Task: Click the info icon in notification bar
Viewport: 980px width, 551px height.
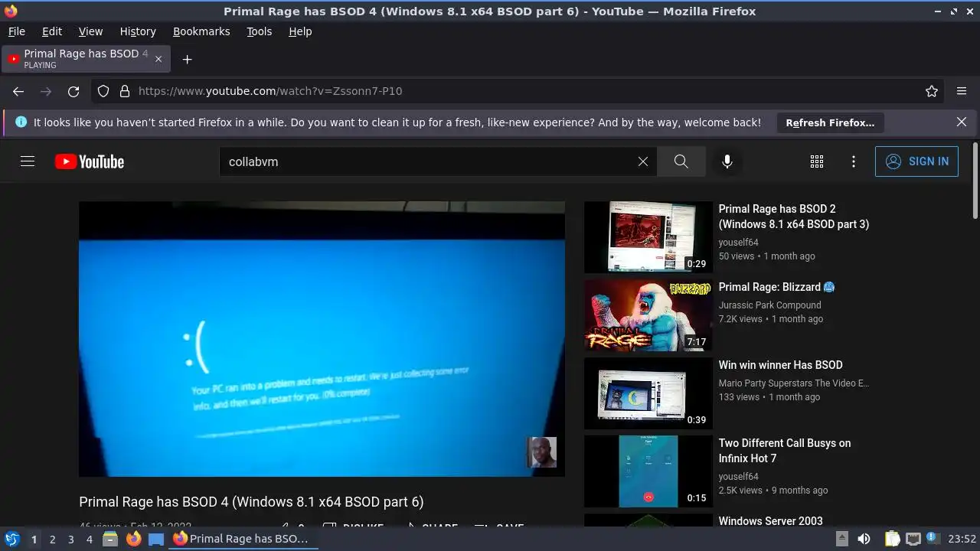Action: pos(21,122)
